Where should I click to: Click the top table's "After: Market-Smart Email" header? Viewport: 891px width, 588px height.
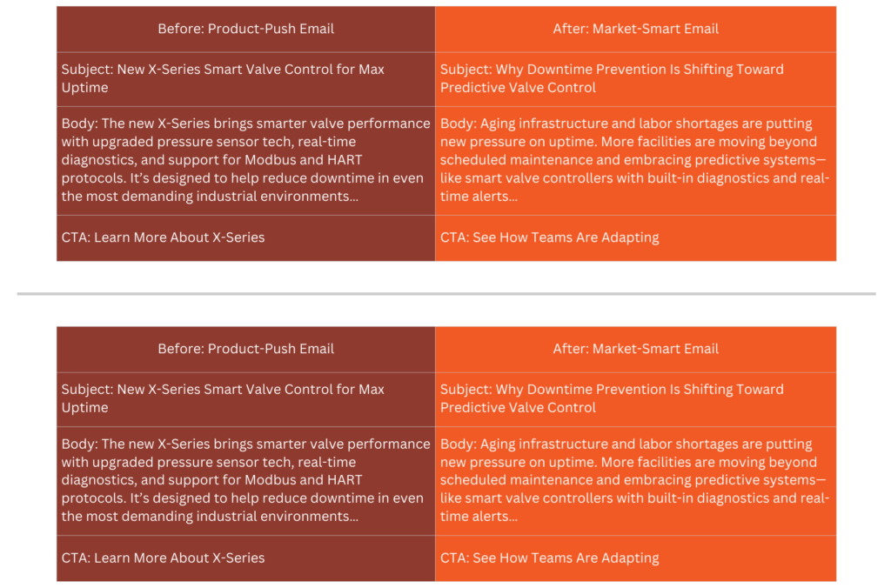[x=635, y=29]
